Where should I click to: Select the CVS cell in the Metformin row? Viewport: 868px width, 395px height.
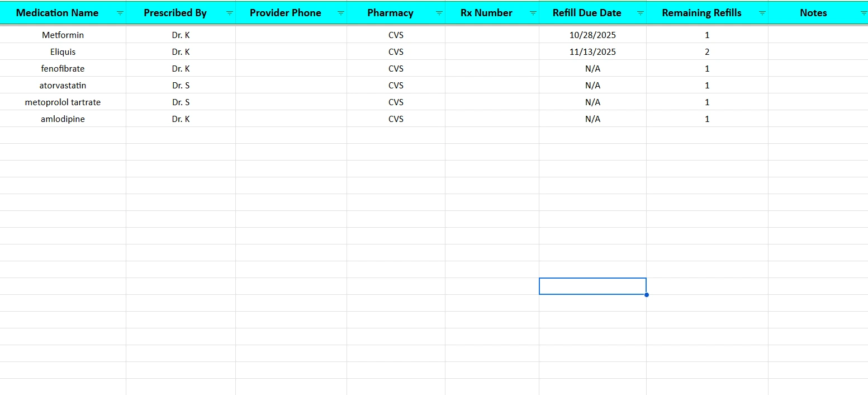tap(396, 35)
